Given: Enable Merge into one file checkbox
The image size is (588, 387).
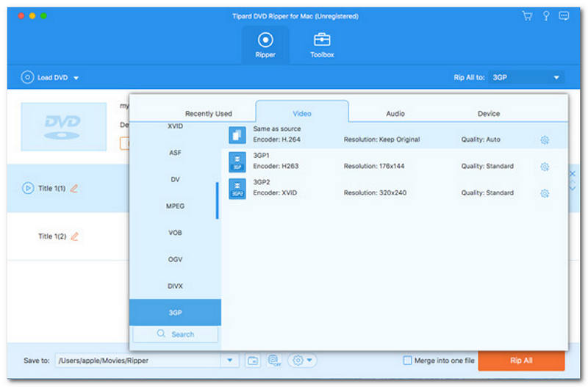Looking at the screenshot, I should [407, 361].
